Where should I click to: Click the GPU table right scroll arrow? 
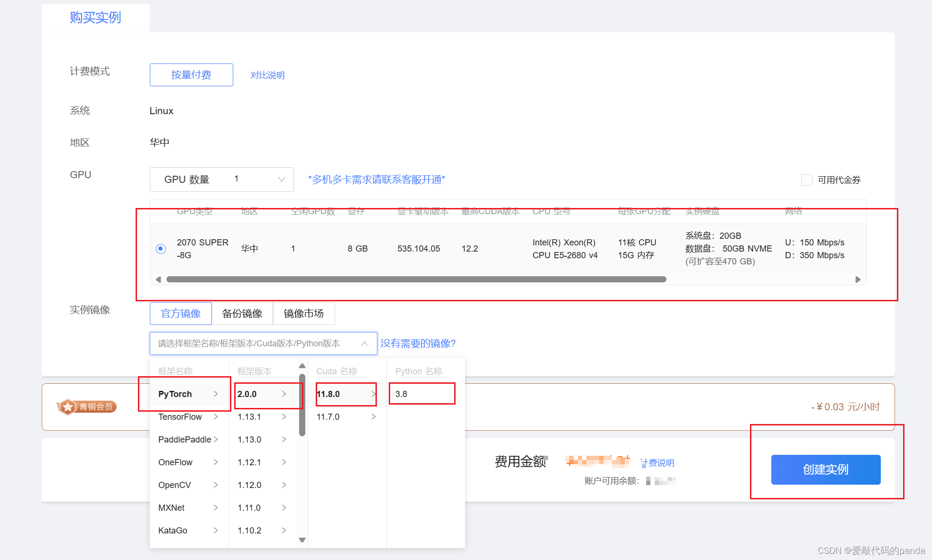[x=858, y=280]
